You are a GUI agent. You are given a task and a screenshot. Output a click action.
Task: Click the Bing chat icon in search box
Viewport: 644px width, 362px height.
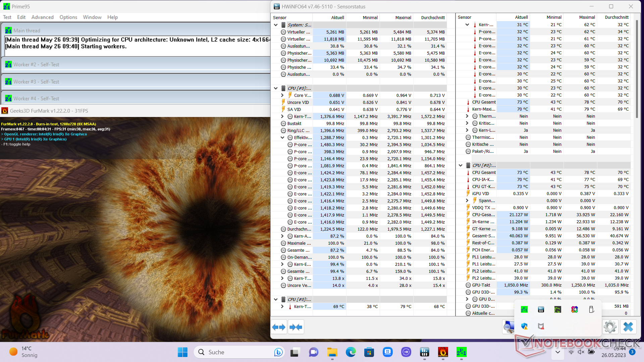point(278,352)
